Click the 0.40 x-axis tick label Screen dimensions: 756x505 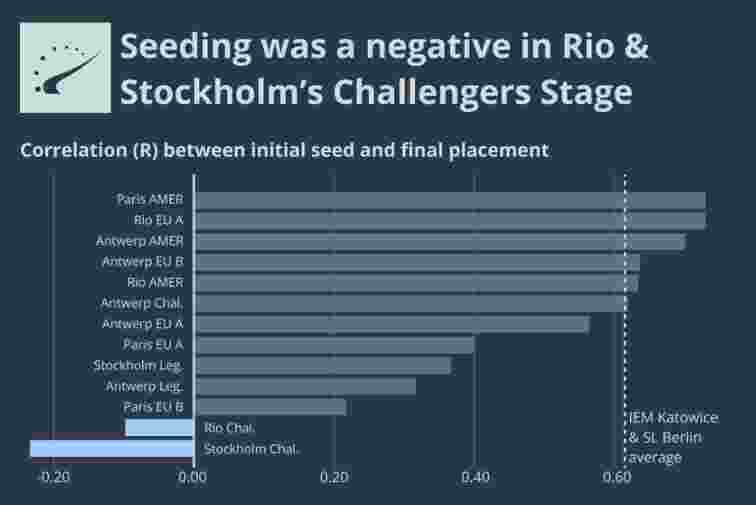[475, 477]
